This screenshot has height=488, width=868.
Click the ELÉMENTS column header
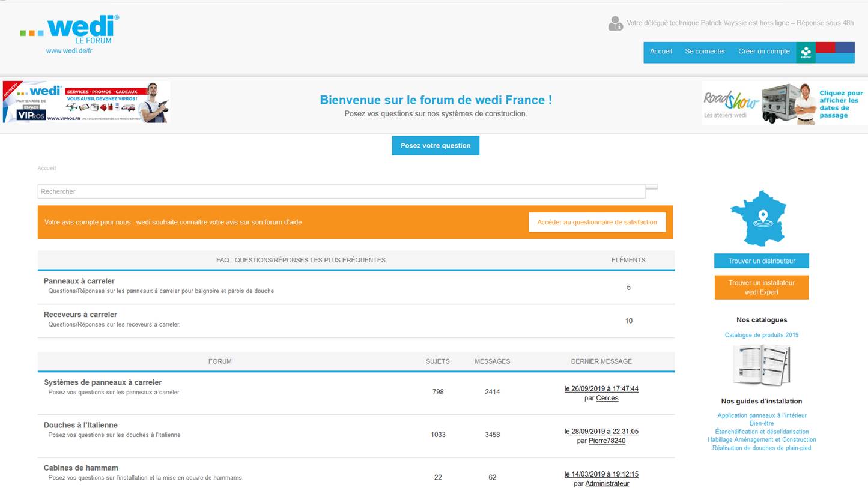[628, 261]
